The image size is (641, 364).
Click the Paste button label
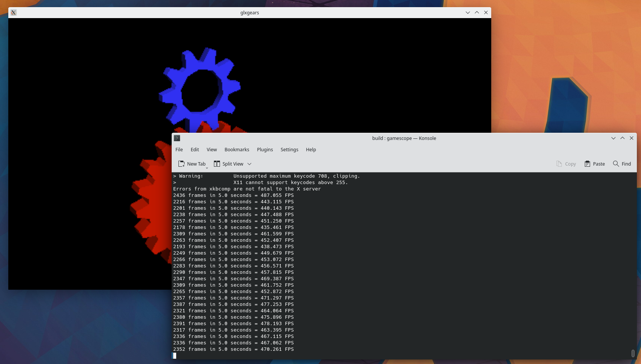pos(598,164)
